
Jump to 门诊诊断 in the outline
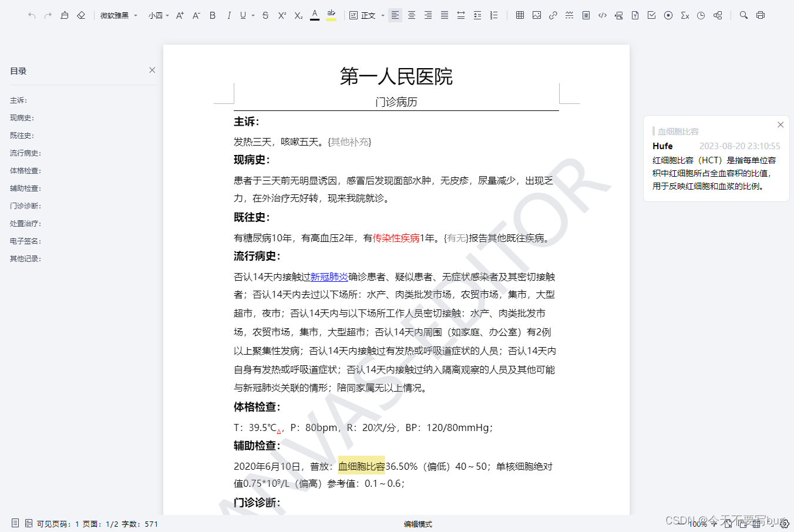click(25, 206)
